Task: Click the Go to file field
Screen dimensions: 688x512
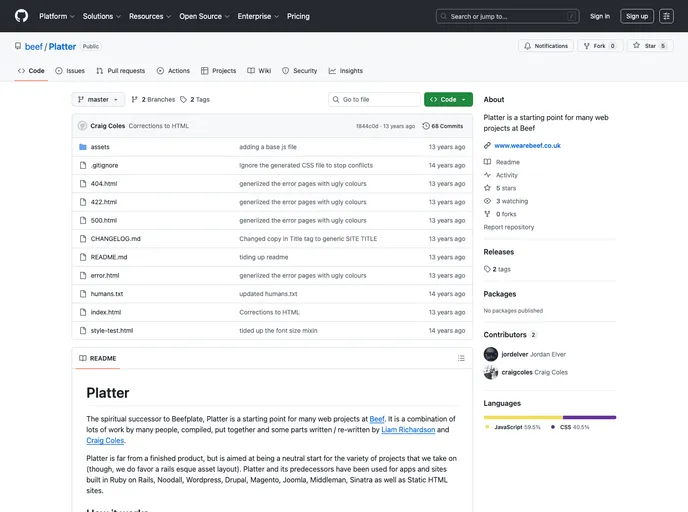Action: click(375, 100)
